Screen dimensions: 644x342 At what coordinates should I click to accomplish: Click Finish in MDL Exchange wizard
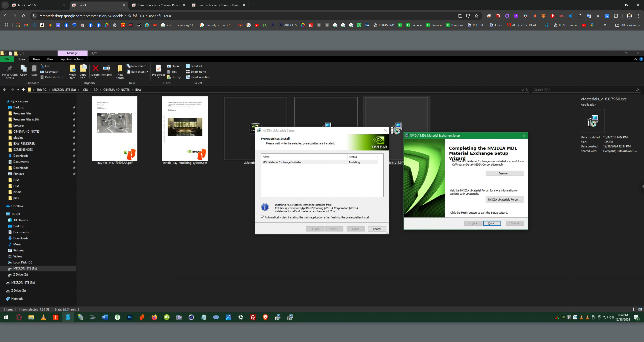click(x=492, y=223)
